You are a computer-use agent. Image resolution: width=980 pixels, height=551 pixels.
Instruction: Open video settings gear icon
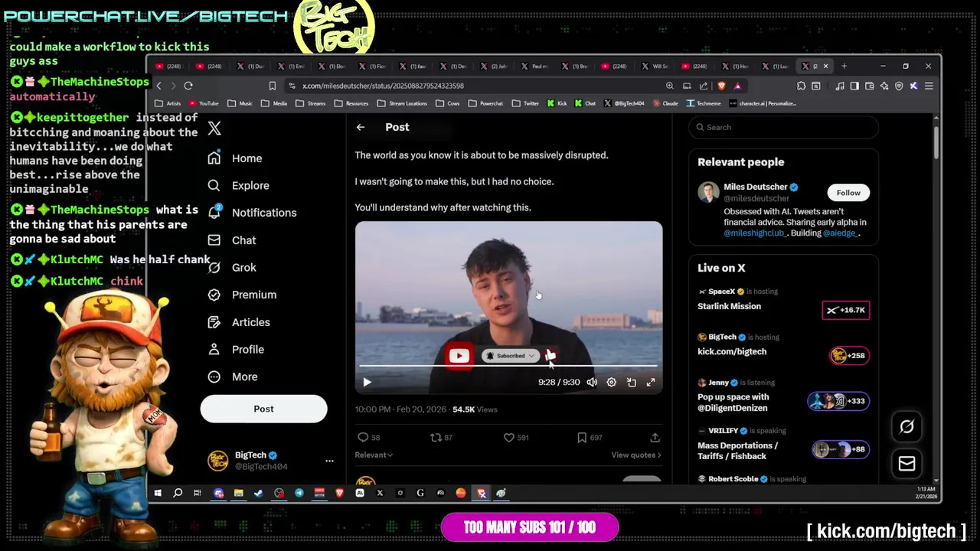[611, 382]
